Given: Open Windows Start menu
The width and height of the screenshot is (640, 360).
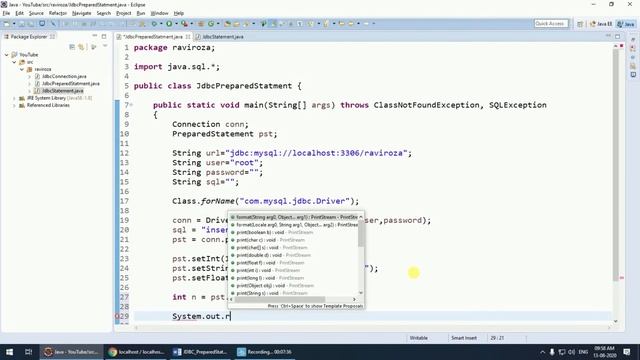Looking at the screenshot, I should (9, 352).
